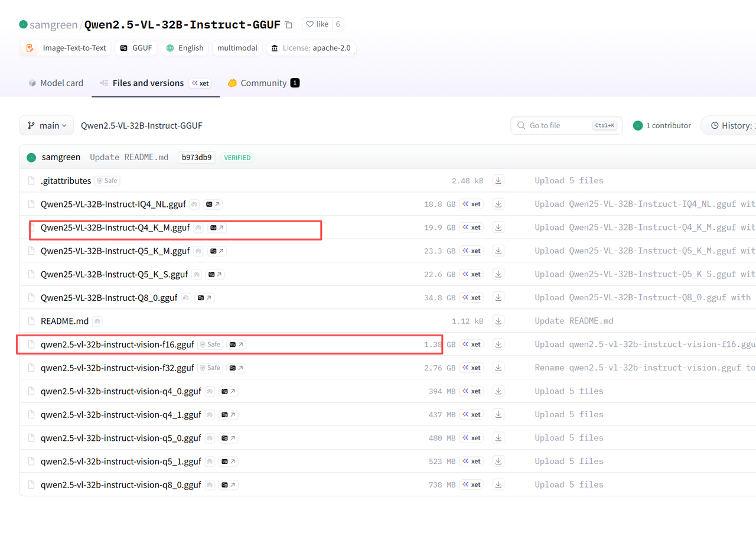Viewport: 756px width, 536px height.
Task: Open the License apache-2.0 tag
Action: coord(311,48)
